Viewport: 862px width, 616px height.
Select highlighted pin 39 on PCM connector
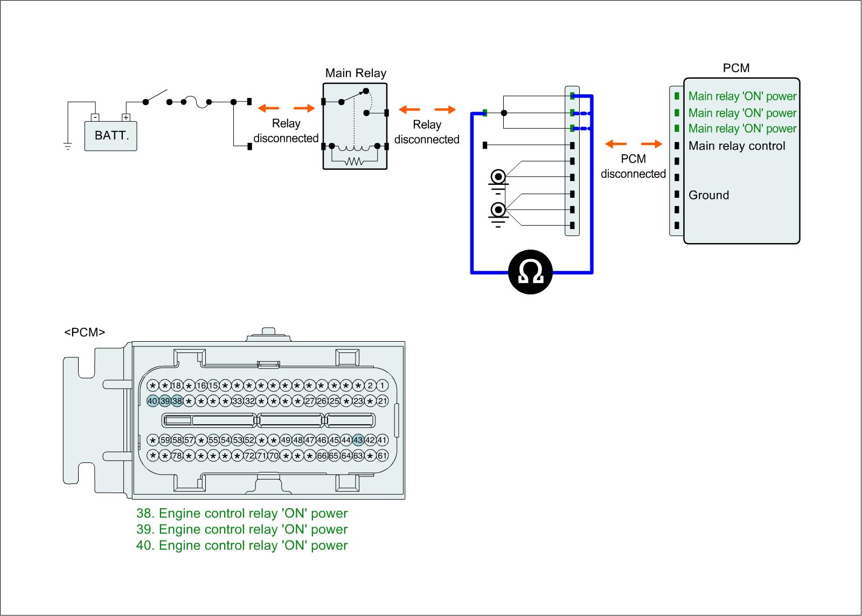(165, 401)
